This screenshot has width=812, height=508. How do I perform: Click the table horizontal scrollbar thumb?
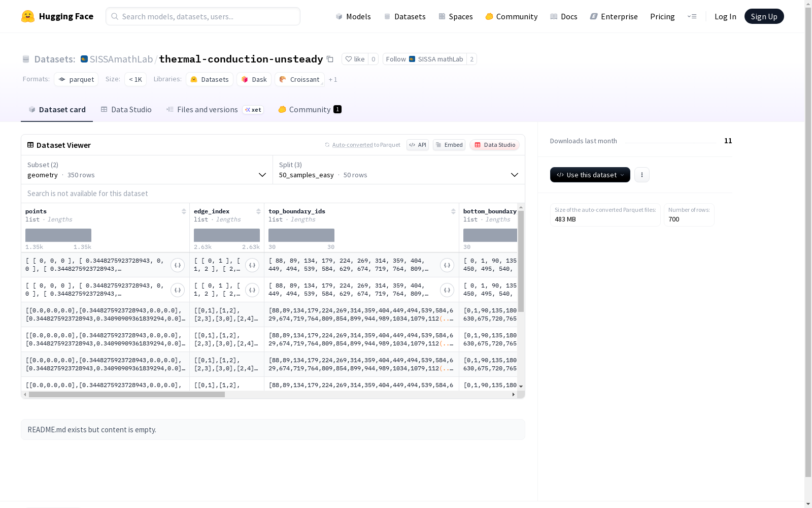(x=127, y=394)
